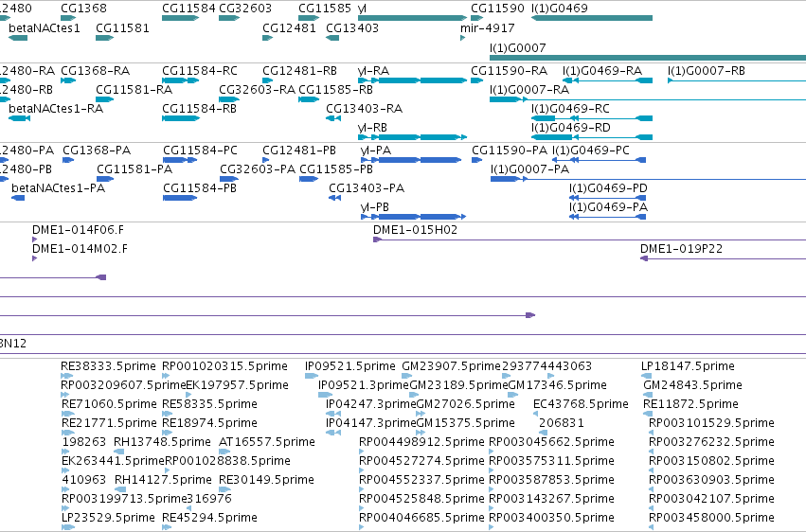Select the l(1)G0469-RD transcript
The width and height of the screenshot is (806, 532).
point(592,137)
